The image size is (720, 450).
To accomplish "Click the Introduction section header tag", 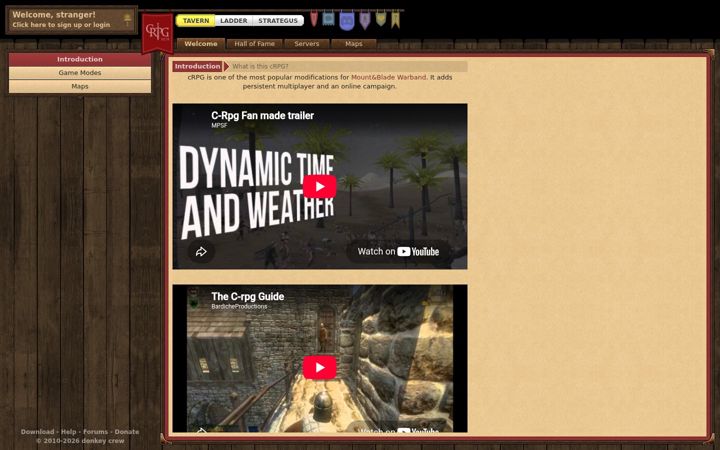I will pos(198,66).
